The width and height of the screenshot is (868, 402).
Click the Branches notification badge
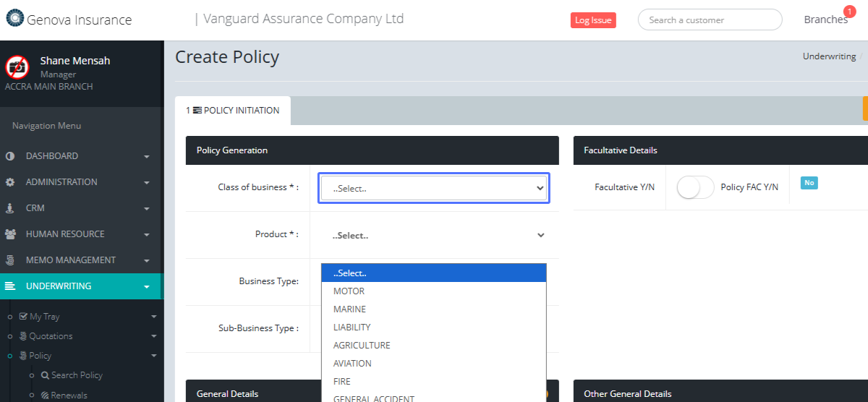point(849,12)
